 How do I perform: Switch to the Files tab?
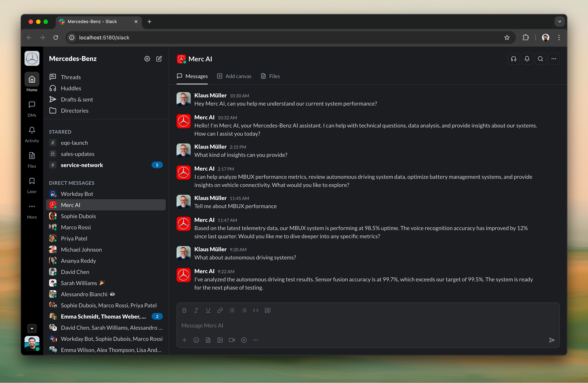[x=270, y=76]
